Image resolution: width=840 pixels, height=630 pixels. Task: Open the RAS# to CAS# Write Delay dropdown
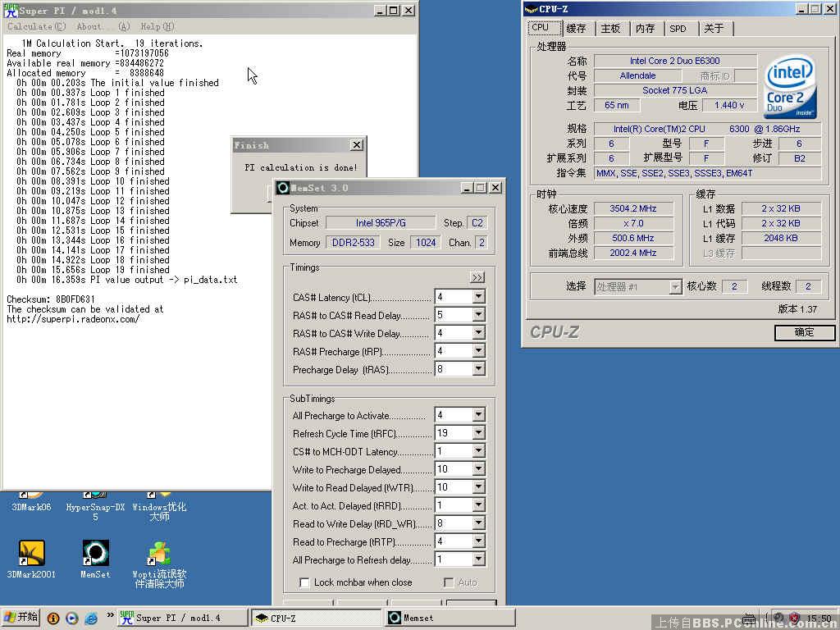point(479,333)
